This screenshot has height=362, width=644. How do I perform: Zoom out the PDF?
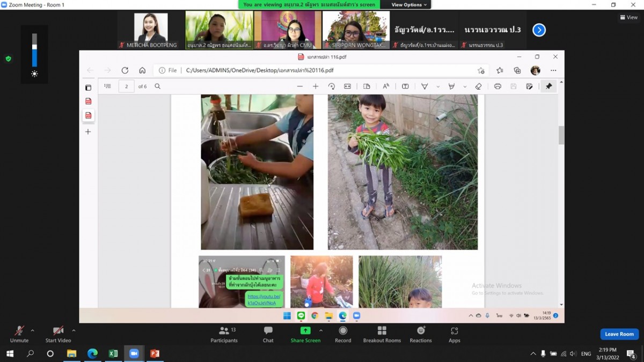click(x=300, y=86)
